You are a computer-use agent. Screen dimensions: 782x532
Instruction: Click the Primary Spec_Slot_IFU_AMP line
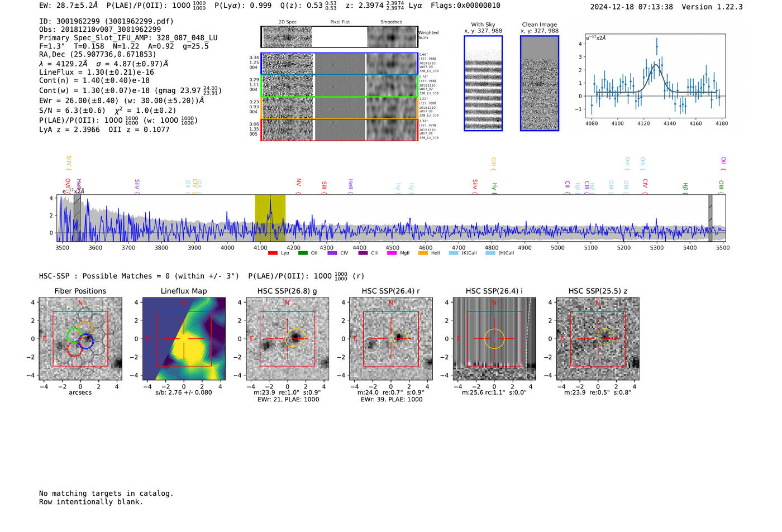pyautogui.click(x=128, y=38)
